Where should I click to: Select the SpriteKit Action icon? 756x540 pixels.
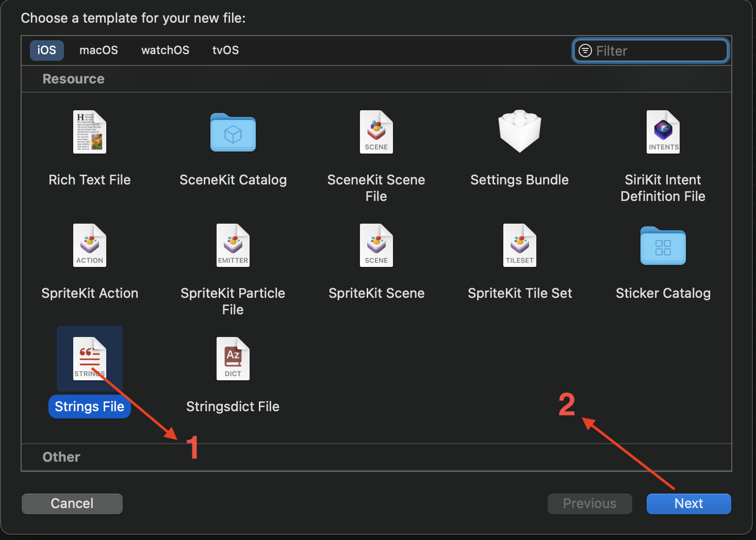tap(90, 245)
